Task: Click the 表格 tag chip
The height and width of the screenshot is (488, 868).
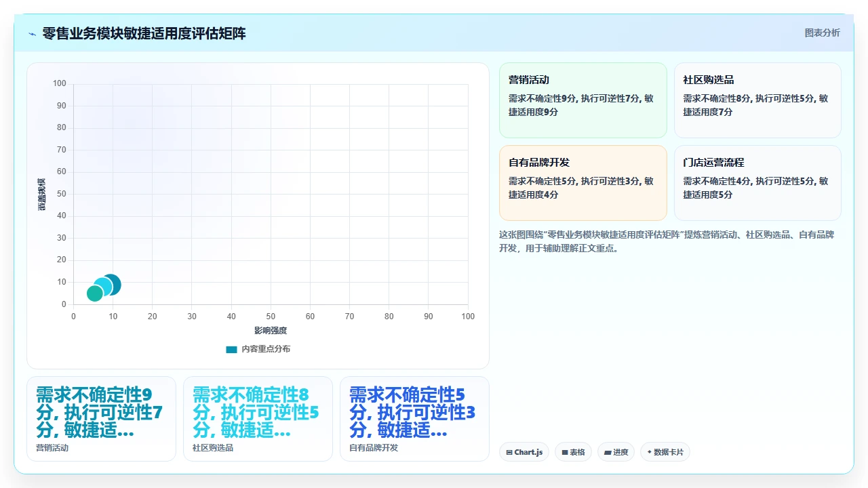Action: click(573, 452)
